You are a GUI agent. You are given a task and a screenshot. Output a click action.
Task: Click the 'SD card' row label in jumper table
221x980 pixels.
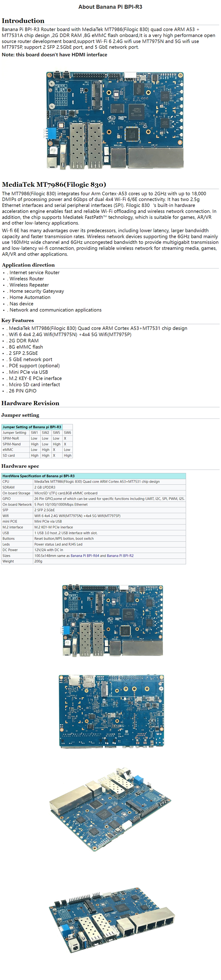[x=16, y=456]
